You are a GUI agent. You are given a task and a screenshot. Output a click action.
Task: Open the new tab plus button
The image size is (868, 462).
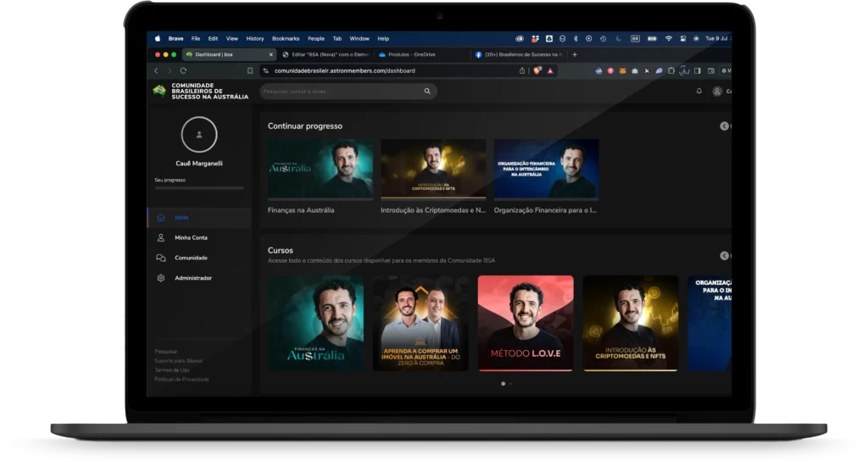pyautogui.click(x=575, y=54)
